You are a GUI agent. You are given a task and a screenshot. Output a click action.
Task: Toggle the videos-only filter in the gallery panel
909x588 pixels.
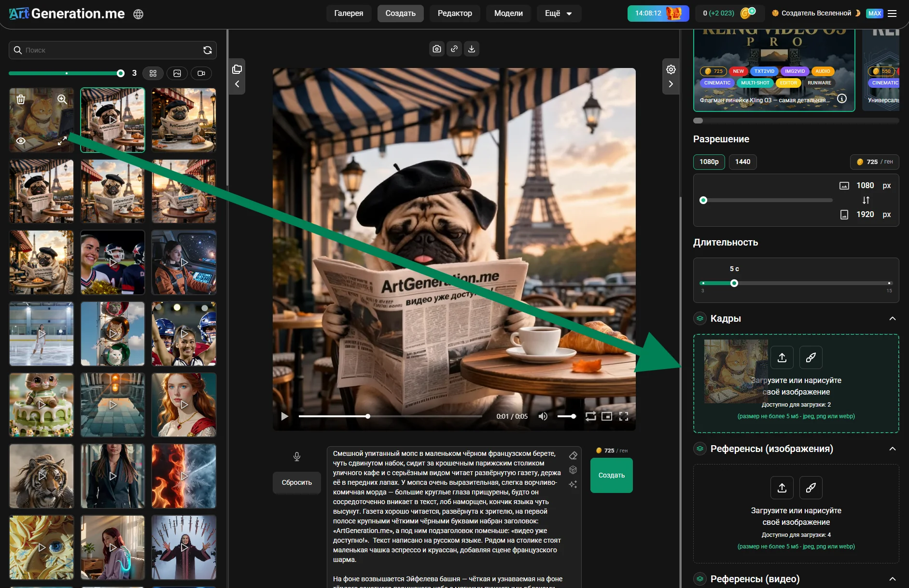pos(201,73)
